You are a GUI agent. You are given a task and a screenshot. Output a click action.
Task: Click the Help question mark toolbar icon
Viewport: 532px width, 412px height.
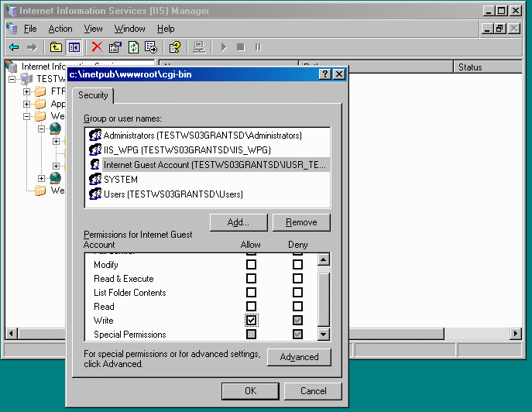pos(175,47)
